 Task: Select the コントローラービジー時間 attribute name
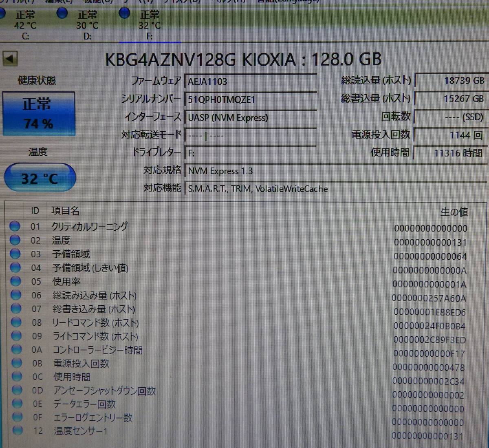coord(98,350)
